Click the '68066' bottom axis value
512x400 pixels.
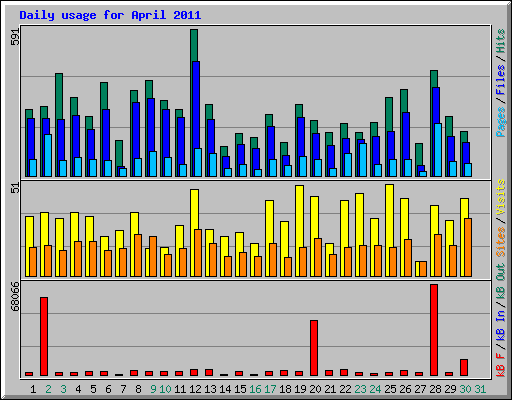click(x=15, y=296)
